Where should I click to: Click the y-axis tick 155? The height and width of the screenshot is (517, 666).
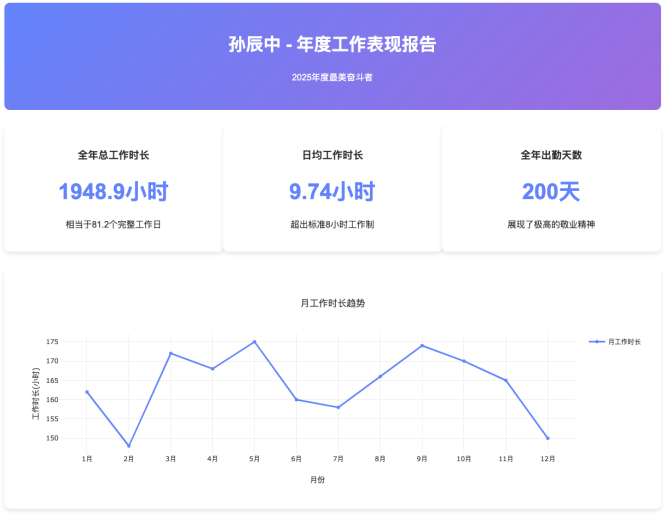pyautogui.click(x=52, y=419)
